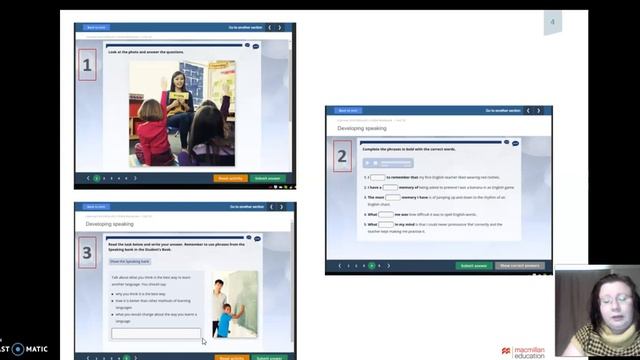The height and width of the screenshot is (360, 640).
Task: Open Go to another section in phrases panel
Action: click(503, 111)
